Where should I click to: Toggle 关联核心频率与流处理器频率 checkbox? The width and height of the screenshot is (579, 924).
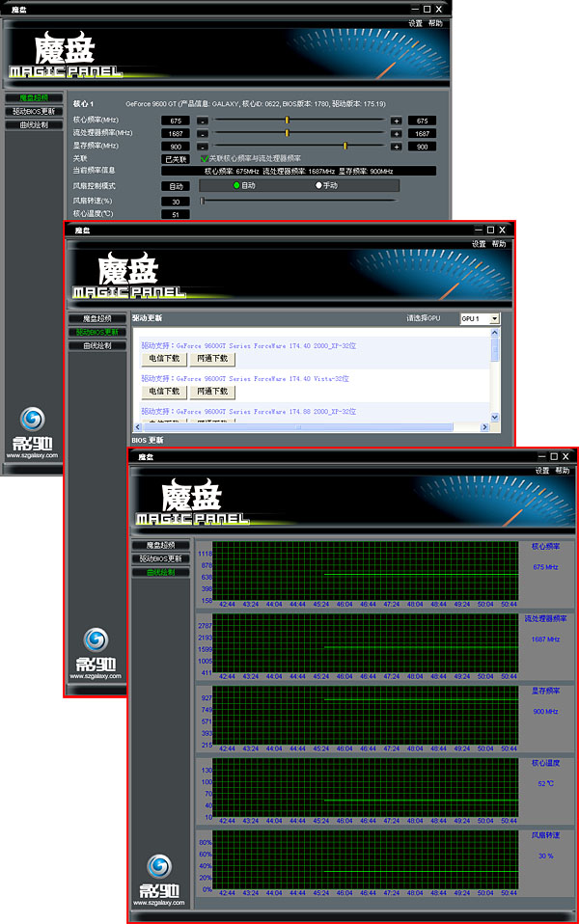click(x=205, y=158)
